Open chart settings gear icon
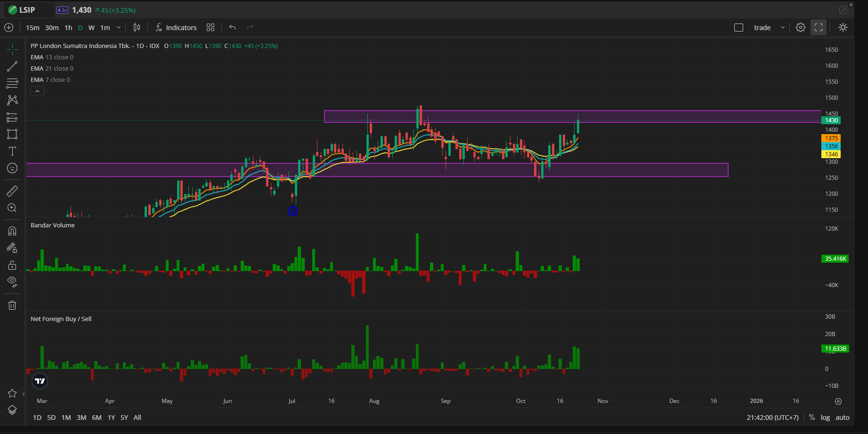This screenshot has width=868, height=434. 800,28
